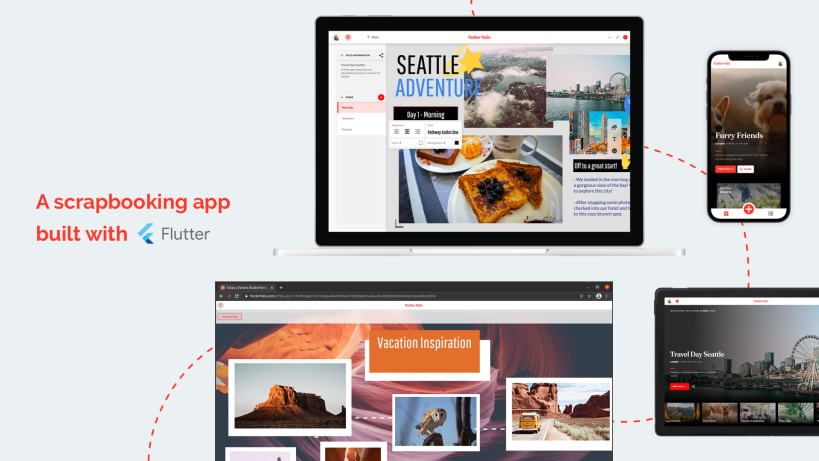Select the owl photo
This screenshot has width=819, height=461.
click(436, 422)
